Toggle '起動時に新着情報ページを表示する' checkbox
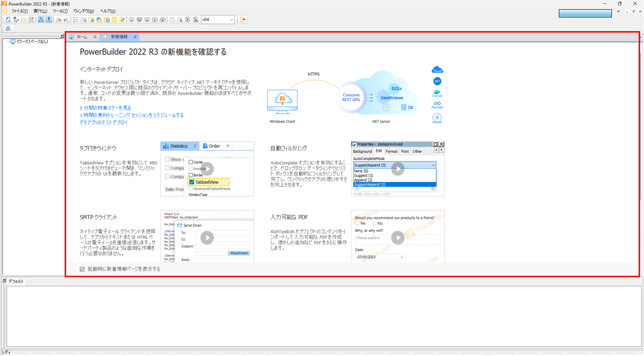Screen dimensions: 644x356 coord(82,269)
